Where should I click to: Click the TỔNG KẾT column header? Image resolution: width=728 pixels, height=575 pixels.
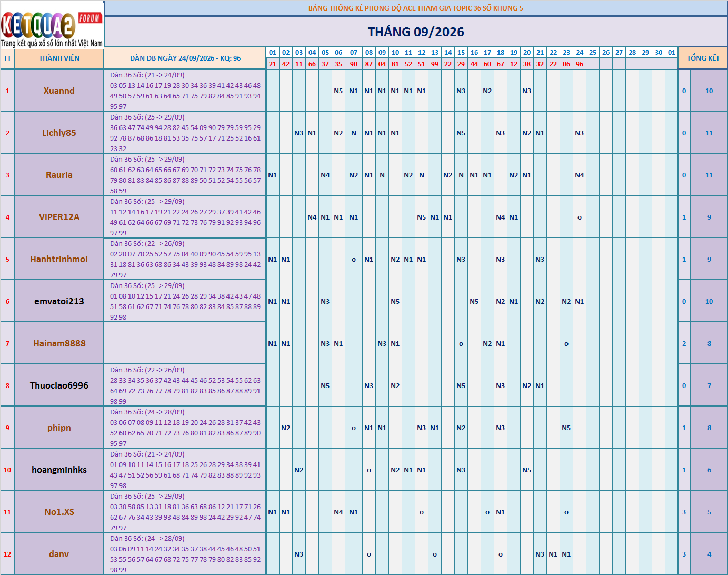703,58
